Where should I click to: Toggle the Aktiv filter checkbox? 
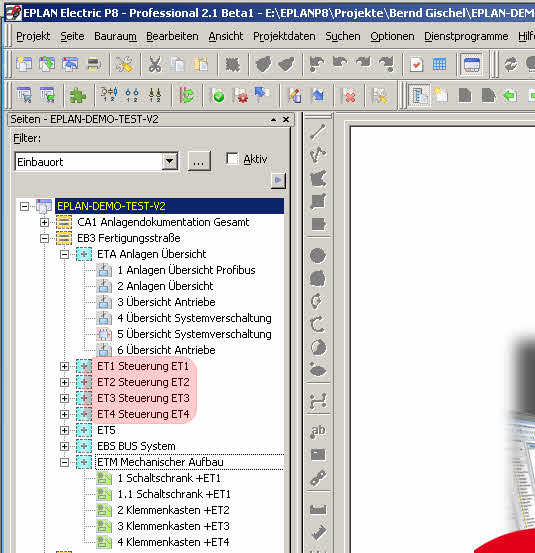(232, 159)
